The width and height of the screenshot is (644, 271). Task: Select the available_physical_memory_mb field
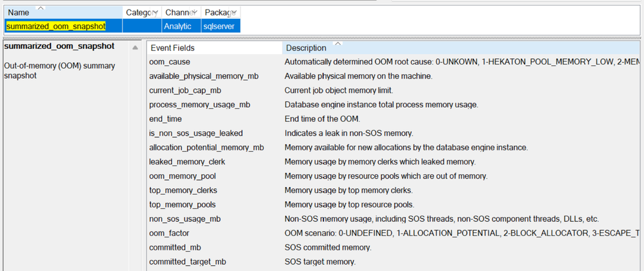pyautogui.click(x=200, y=76)
